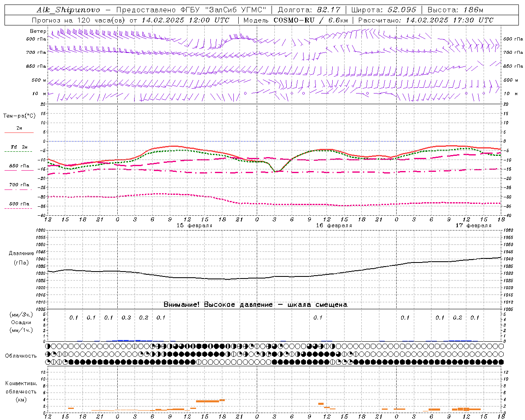
Task: Click the (км) unit under convective cloud label
Action: click(x=21, y=399)
